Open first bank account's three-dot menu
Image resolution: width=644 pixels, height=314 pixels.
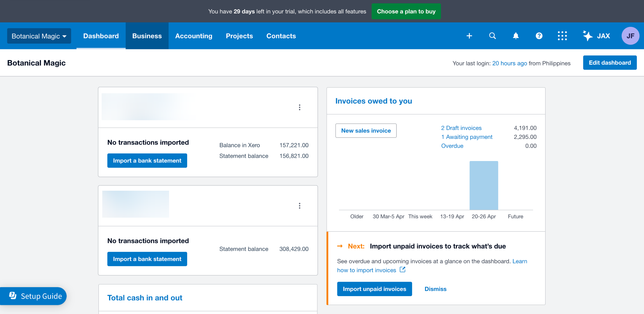(x=299, y=107)
